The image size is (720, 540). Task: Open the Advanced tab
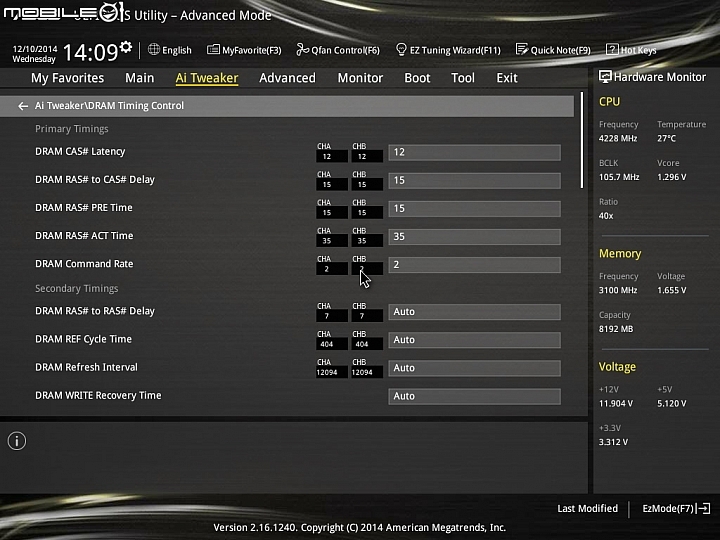pyautogui.click(x=287, y=78)
